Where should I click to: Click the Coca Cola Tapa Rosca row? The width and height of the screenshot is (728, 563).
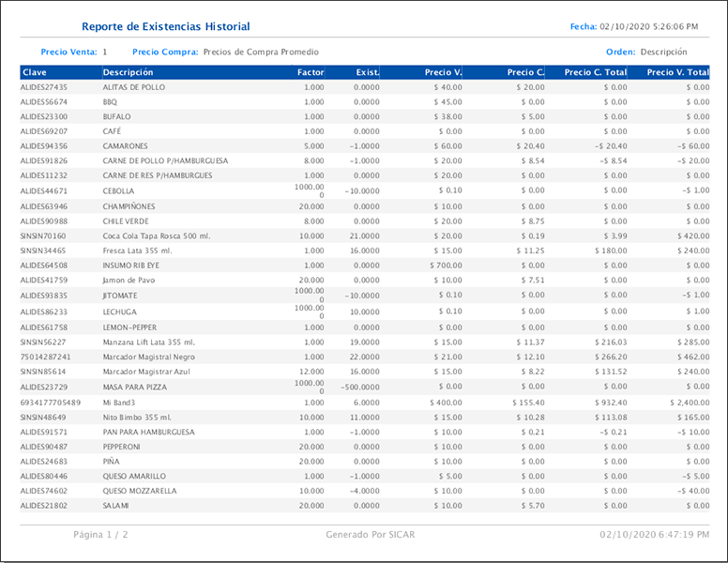pos(154,236)
